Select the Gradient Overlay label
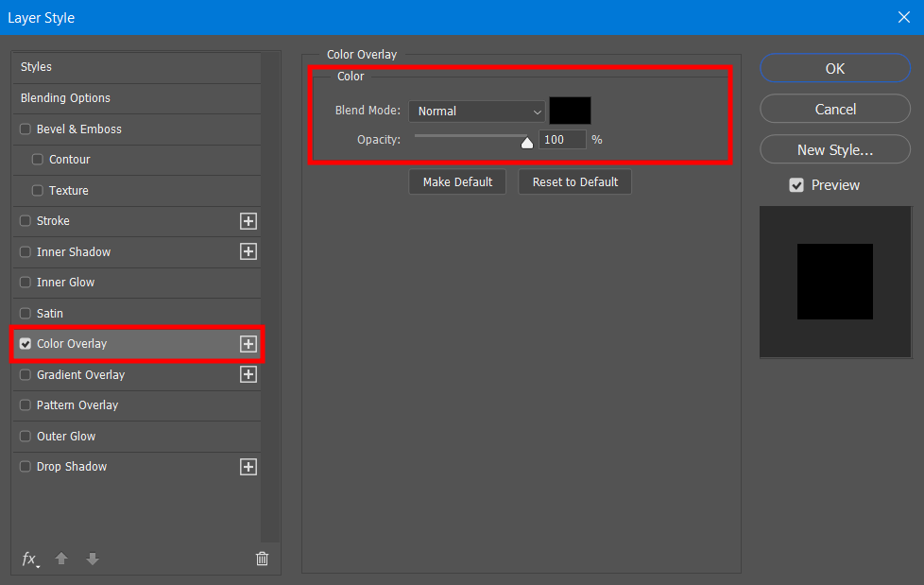 pos(80,375)
